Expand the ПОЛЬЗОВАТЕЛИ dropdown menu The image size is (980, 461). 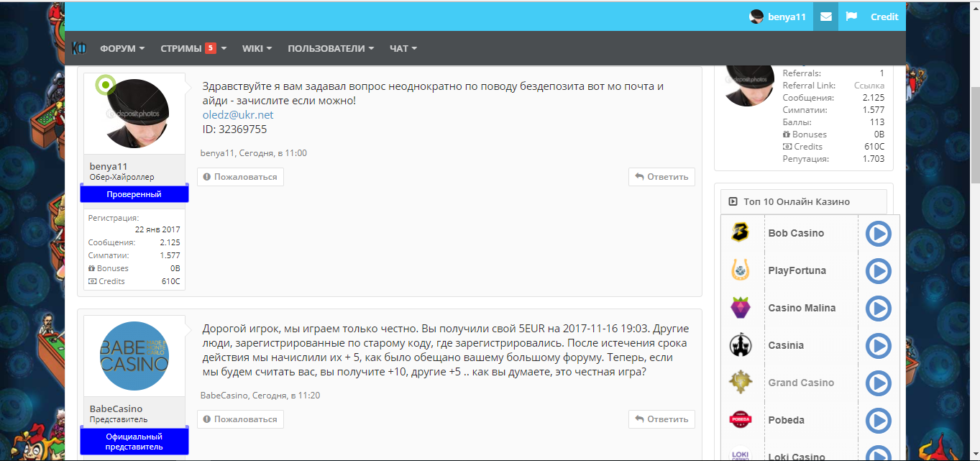click(x=331, y=49)
